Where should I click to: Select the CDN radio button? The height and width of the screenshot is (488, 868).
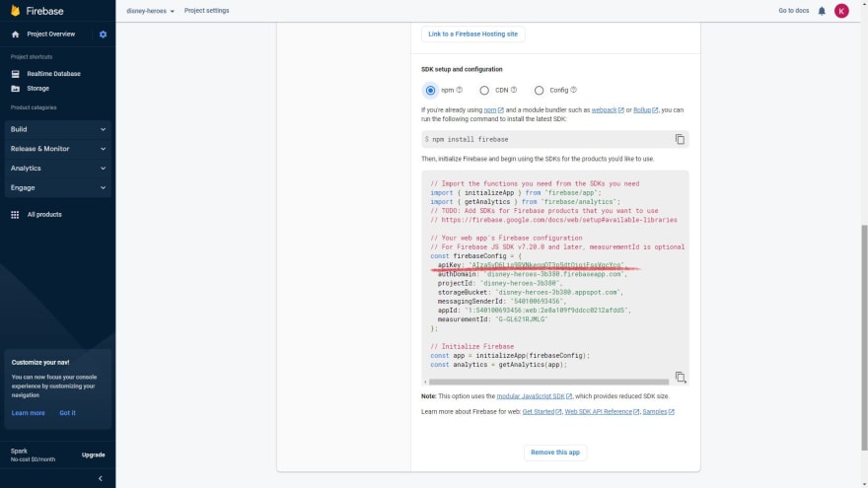pyautogui.click(x=484, y=90)
